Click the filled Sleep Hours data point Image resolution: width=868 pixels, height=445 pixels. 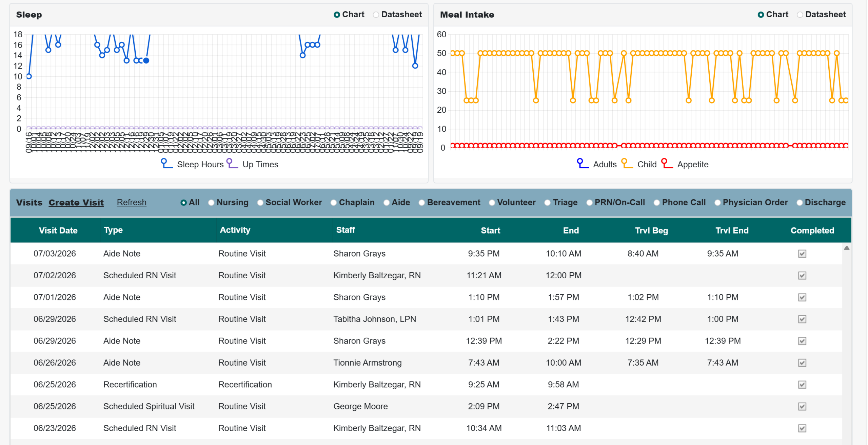pyautogui.click(x=146, y=60)
